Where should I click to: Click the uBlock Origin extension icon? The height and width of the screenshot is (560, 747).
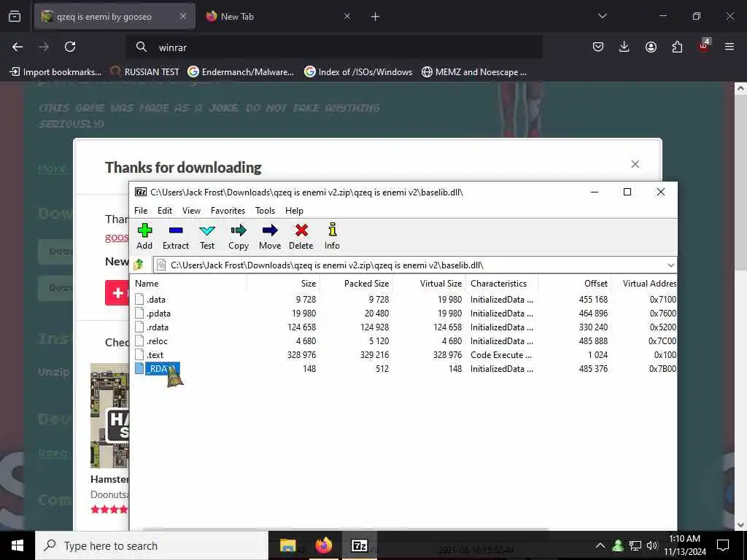tap(704, 46)
